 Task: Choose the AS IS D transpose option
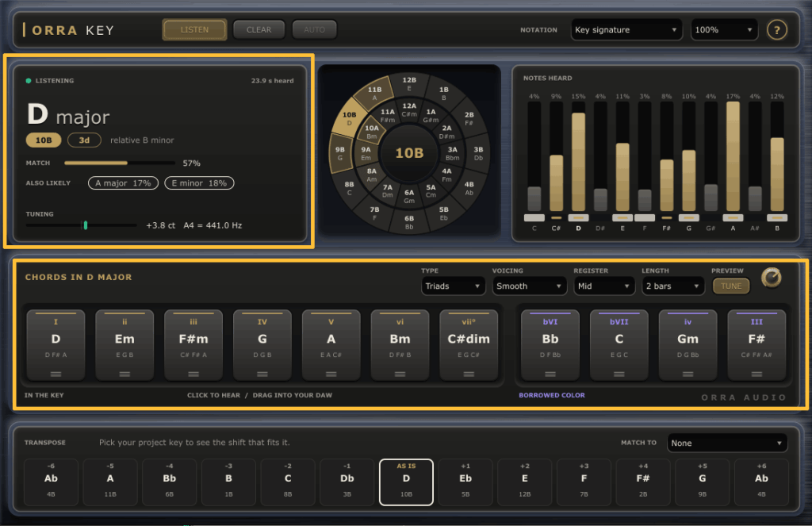point(407,482)
